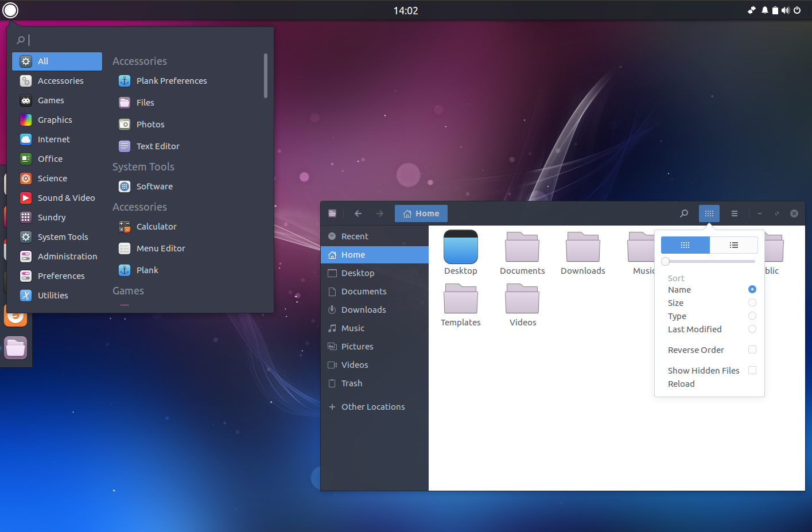This screenshot has height=532, width=812.
Task: Open the network indicator in top panel
Action: point(752,10)
